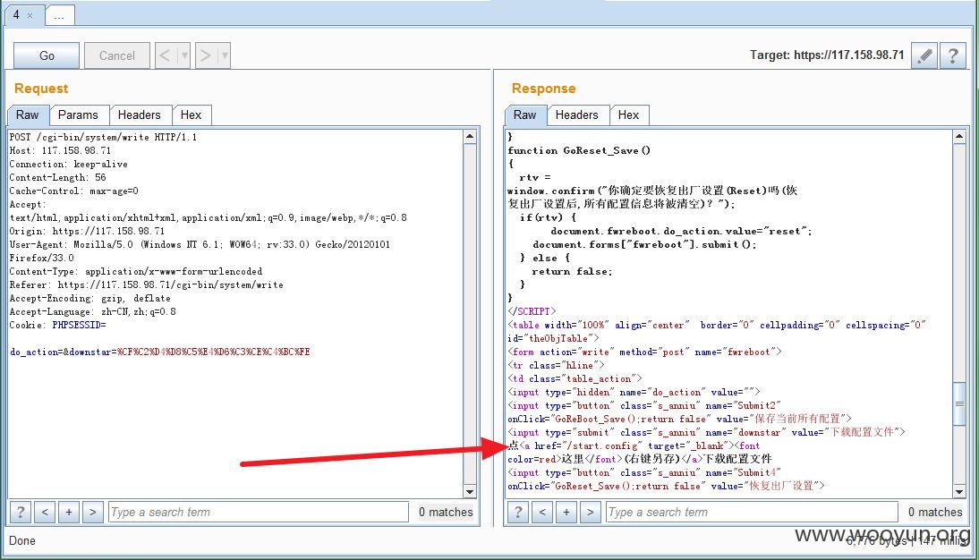The image size is (979, 560).
Task: Click the Host: 117.158.98.71 header line
Action: point(61,150)
